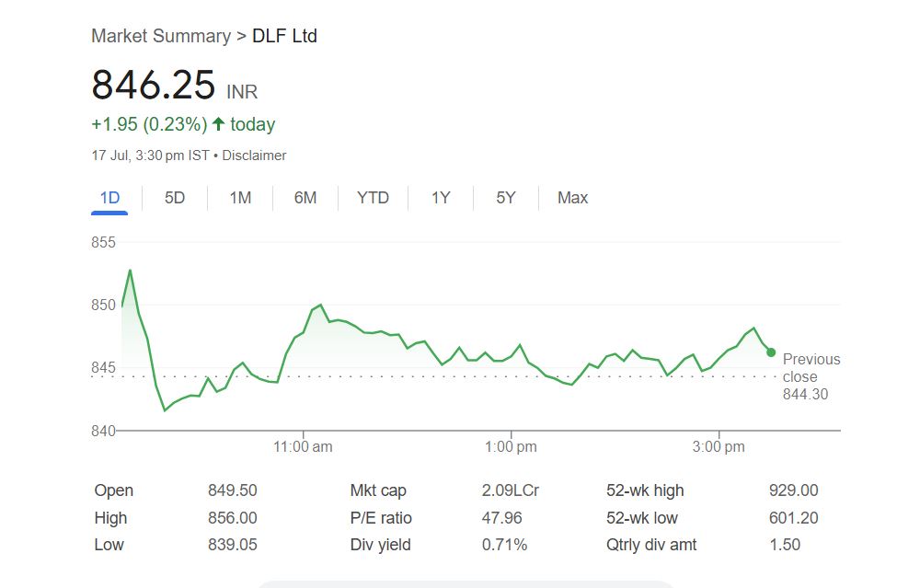The height and width of the screenshot is (588, 897).
Task: Click the green end-of-day chart marker dot
Action: [x=771, y=352]
